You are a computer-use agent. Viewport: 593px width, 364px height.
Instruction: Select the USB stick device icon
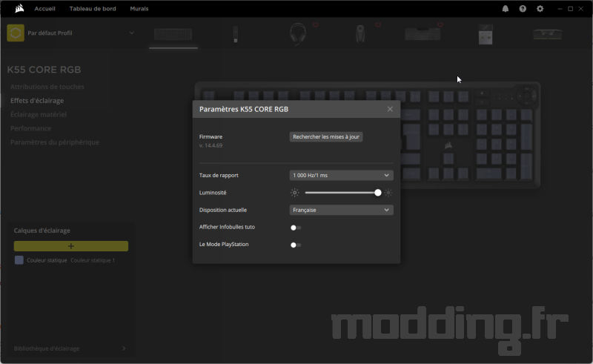point(235,34)
